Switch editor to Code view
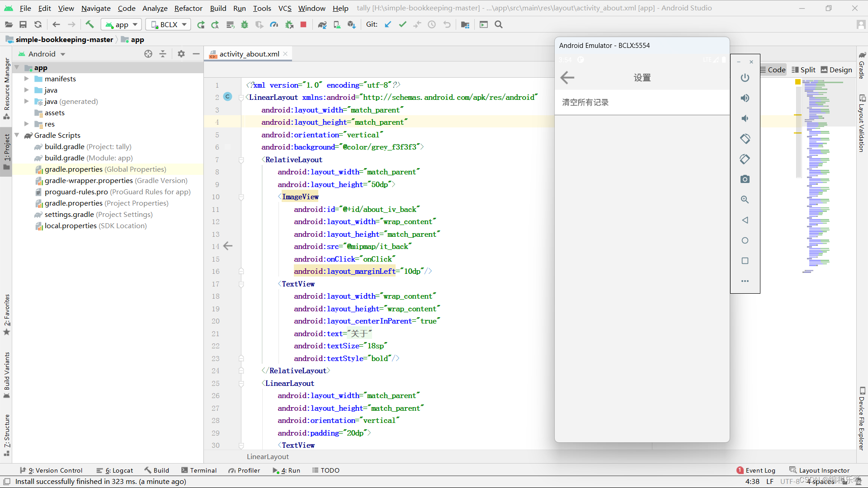Image resolution: width=868 pixels, height=488 pixels. (773, 70)
